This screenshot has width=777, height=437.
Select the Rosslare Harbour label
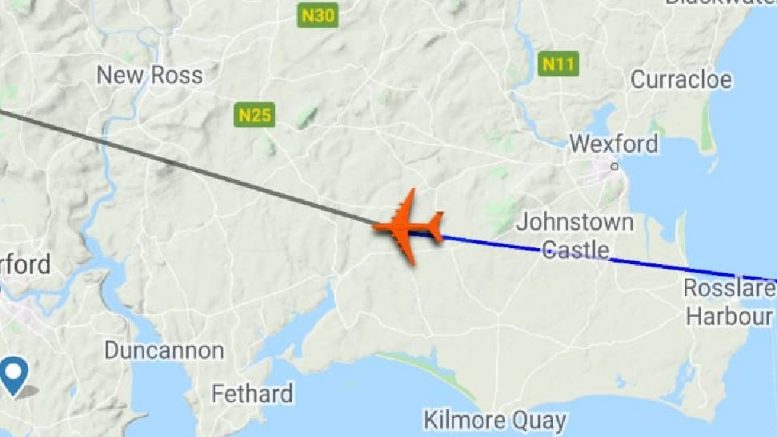point(729,302)
